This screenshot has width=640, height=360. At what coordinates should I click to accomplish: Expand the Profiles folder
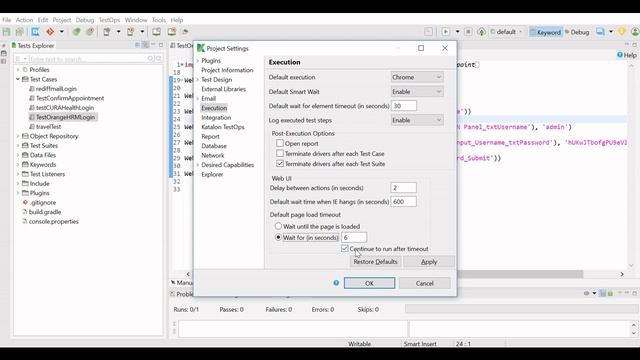(18, 70)
